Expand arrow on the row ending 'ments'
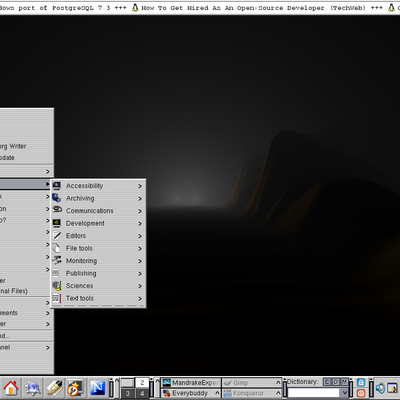Viewport: 400px width, 400px height. tap(48, 313)
